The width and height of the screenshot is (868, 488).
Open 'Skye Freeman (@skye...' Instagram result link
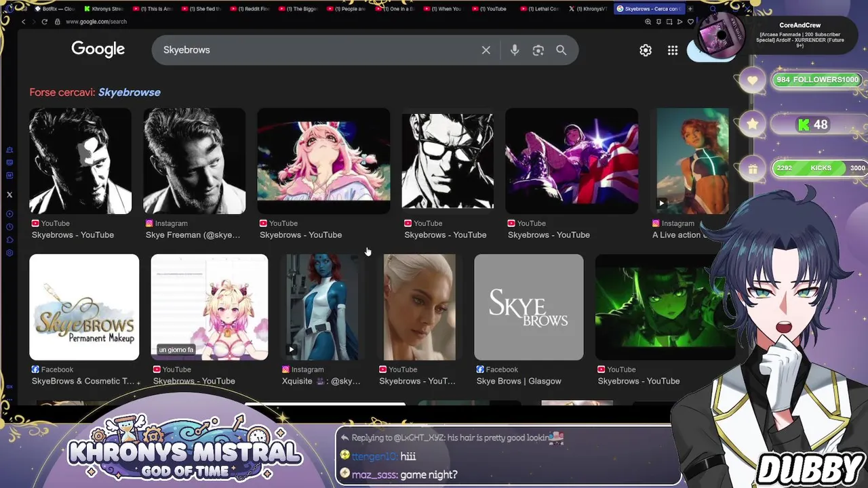(193, 235)
